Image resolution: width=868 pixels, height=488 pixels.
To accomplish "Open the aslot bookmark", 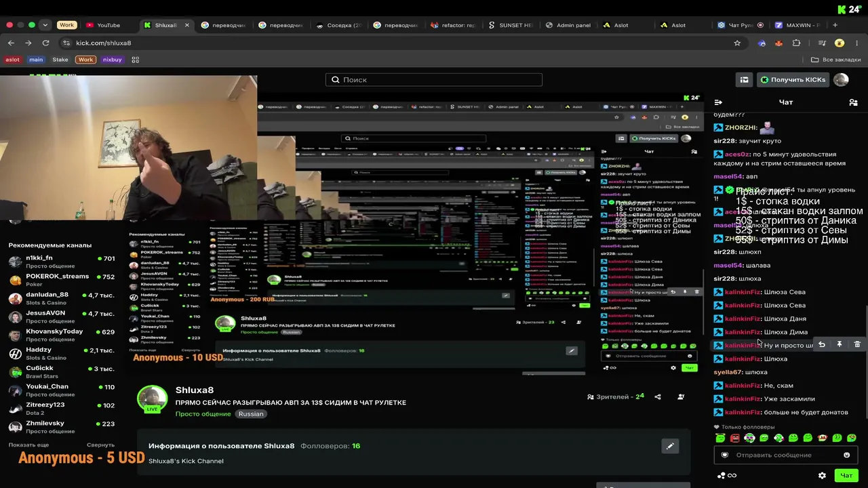I will pos(13,60).
